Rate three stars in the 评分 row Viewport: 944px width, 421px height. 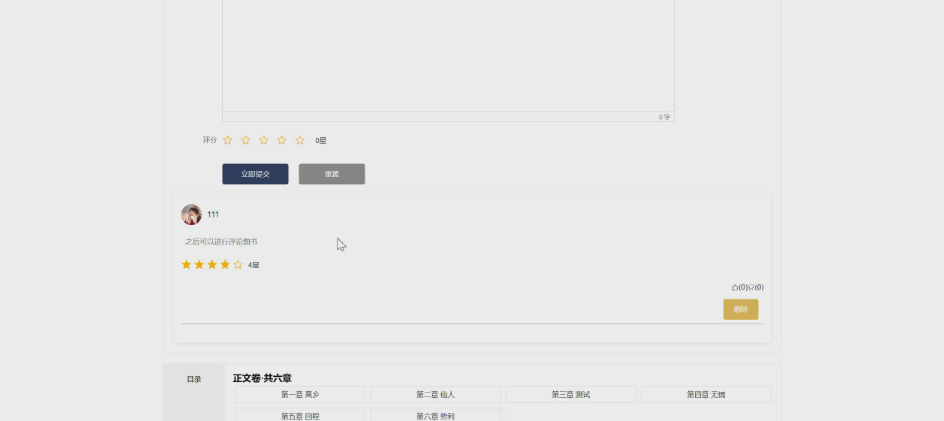tap(264, 140)
